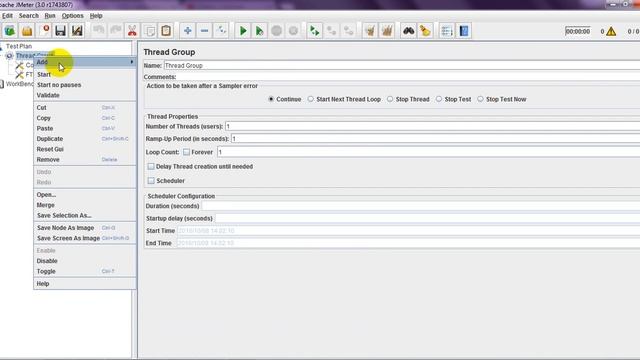Click the Reset Search icon
The height and width of the screenshot is (360, 640).
(x=425, y=31)
